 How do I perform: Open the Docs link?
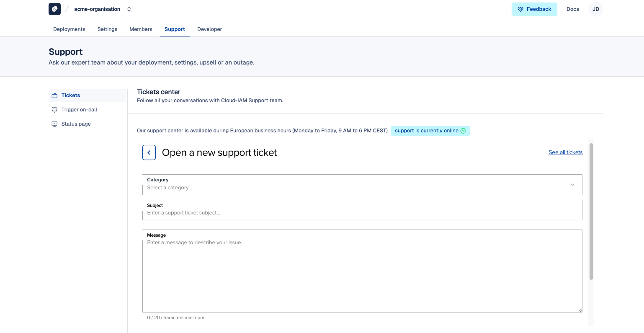[x=573, y=9]
